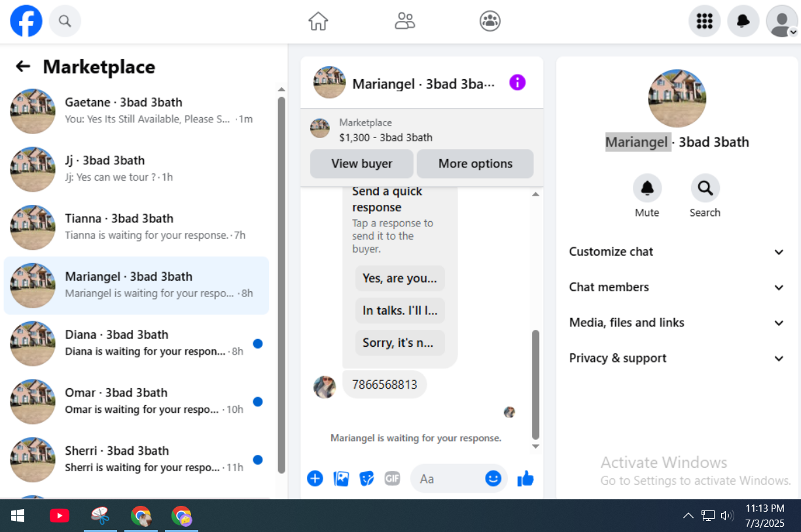The height and width of the screenshot is (532, 801).
Task: Open the account profile avatar menu
Action: [x=782, y=22]
